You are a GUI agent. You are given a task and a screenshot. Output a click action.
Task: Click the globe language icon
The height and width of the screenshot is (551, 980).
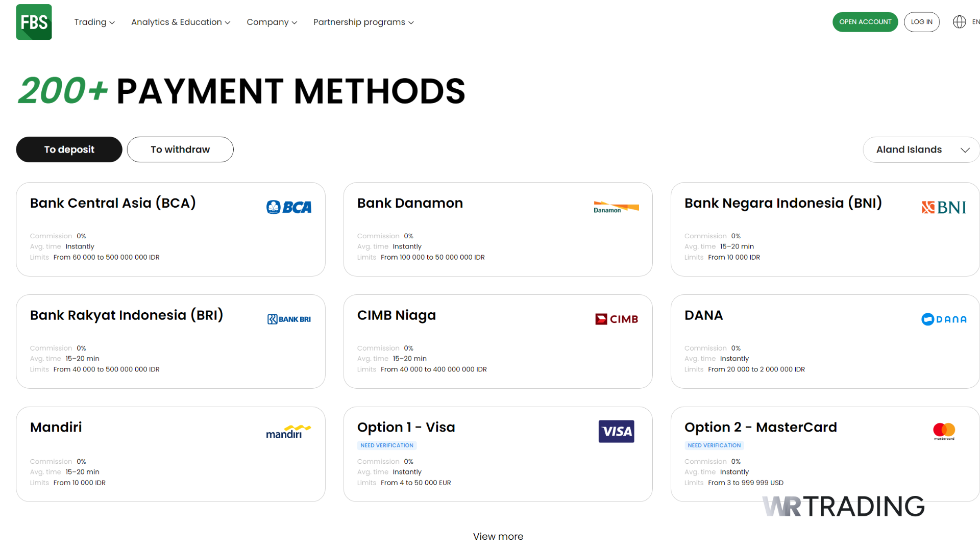coord(959,22)
